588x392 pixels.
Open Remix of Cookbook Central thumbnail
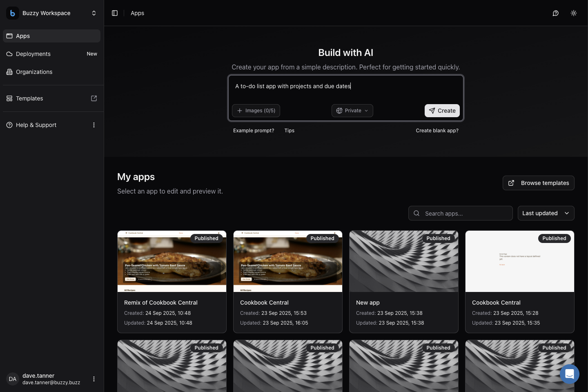tap(172, 261)
